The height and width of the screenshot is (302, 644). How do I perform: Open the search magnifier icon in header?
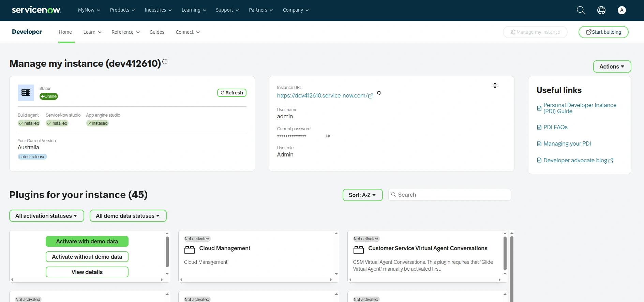pyautogui.click(x=581, y=10)
